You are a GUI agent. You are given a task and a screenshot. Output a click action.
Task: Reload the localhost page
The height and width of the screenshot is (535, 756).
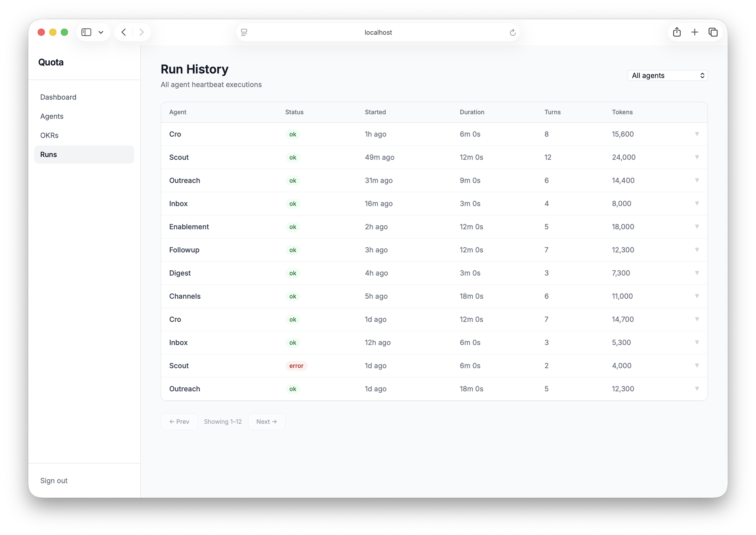[512, 32]
